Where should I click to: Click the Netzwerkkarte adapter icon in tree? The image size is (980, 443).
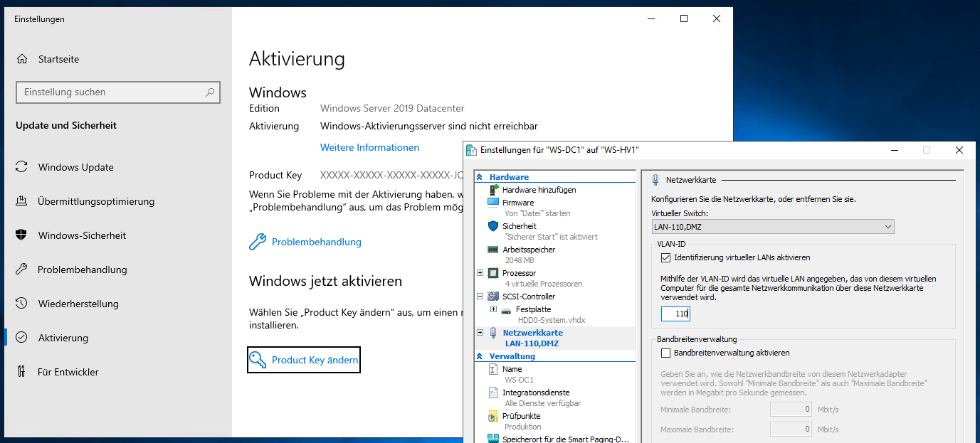pyautogui.click(x=493, y=333)
